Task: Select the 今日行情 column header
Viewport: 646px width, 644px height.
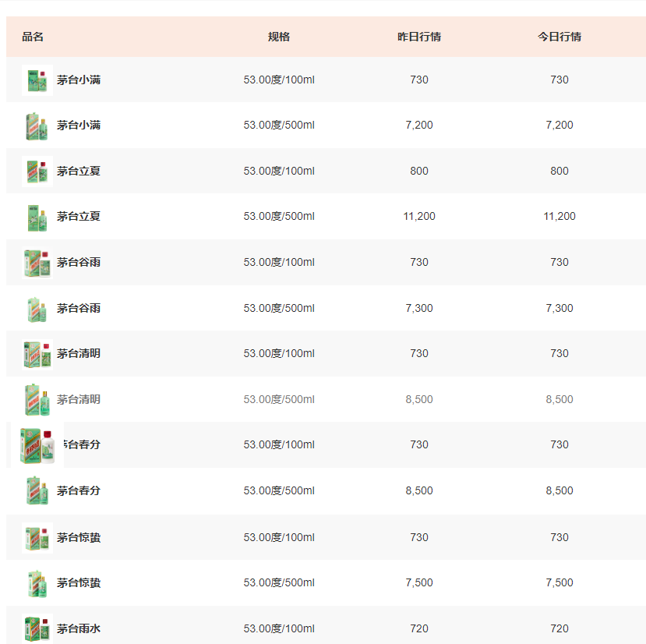Action: point(560,37)
